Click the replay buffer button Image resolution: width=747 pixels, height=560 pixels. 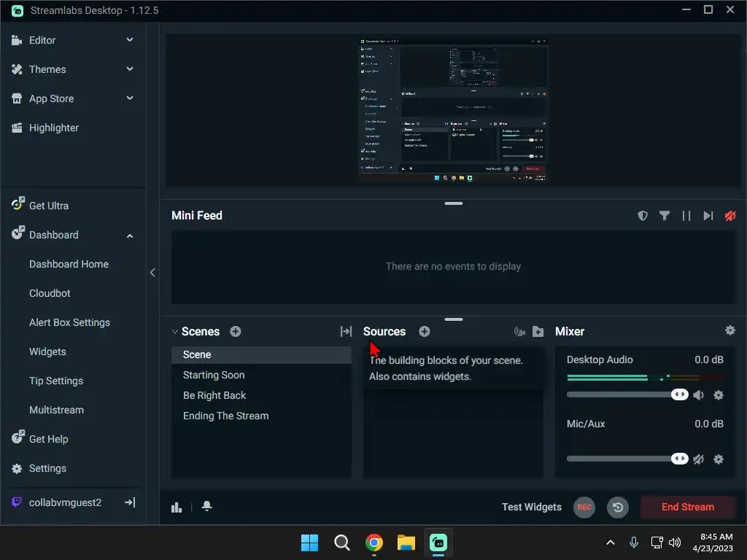[x=617, y=507]
